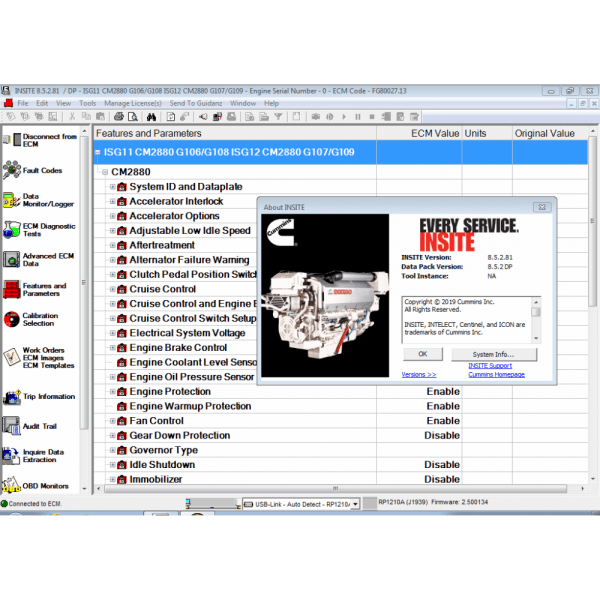Open Inquire Data Extraction
This screenshot has width=600, height=600.
point(34,456)
